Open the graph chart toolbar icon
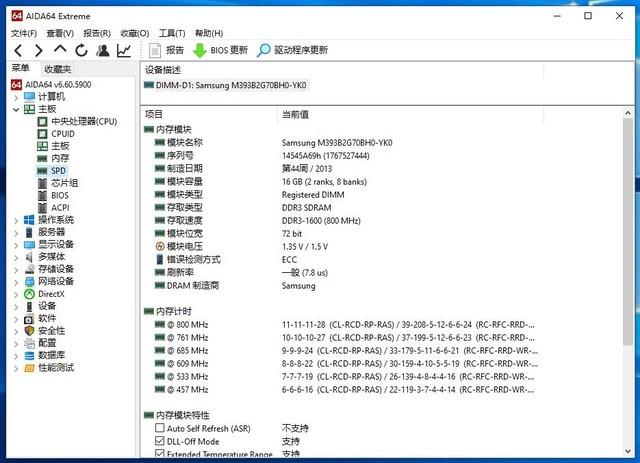 124,50
